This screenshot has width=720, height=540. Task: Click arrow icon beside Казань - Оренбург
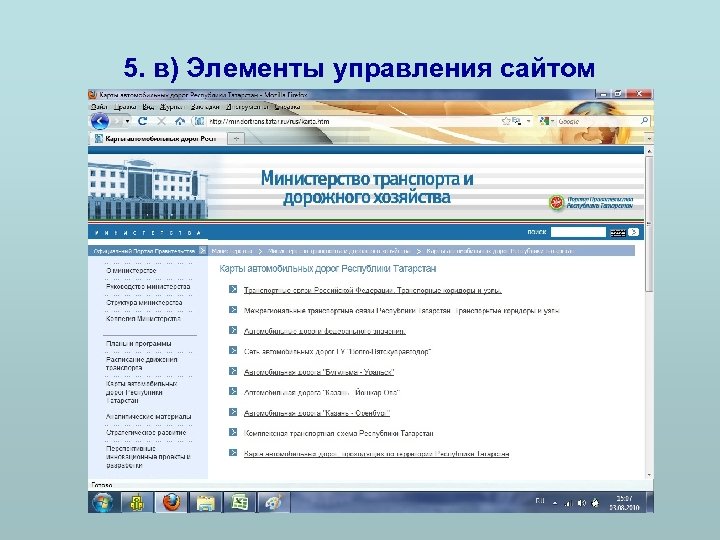tap(233, 411)
